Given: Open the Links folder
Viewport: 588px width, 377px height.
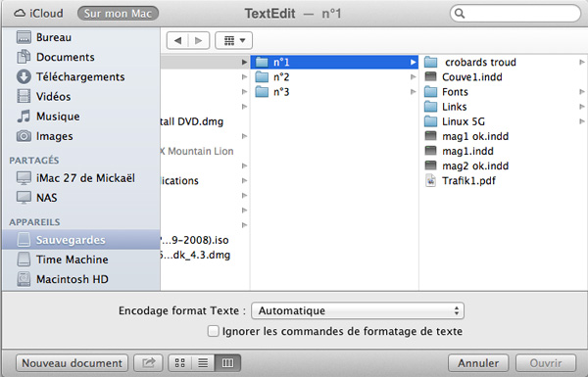Looking at the screenshot, I should [504, 107].
